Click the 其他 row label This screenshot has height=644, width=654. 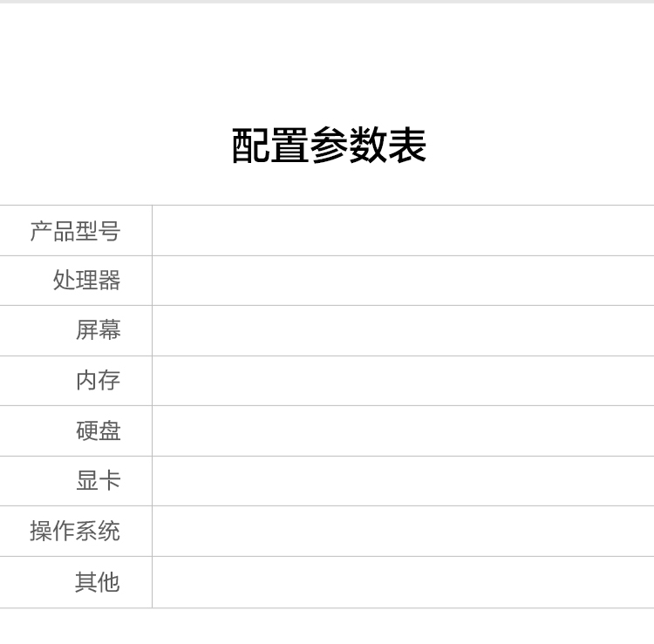pyautogui.click(x=98, y=582)
